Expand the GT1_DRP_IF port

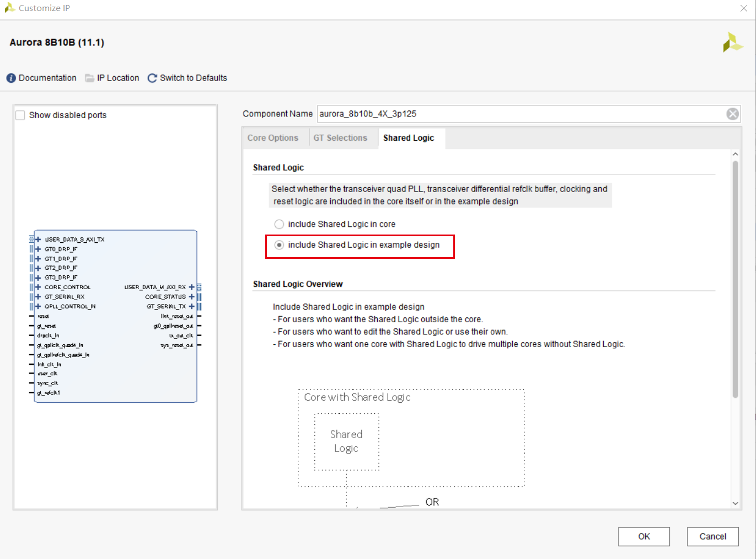pyautogui.click(x=38, y=258)
